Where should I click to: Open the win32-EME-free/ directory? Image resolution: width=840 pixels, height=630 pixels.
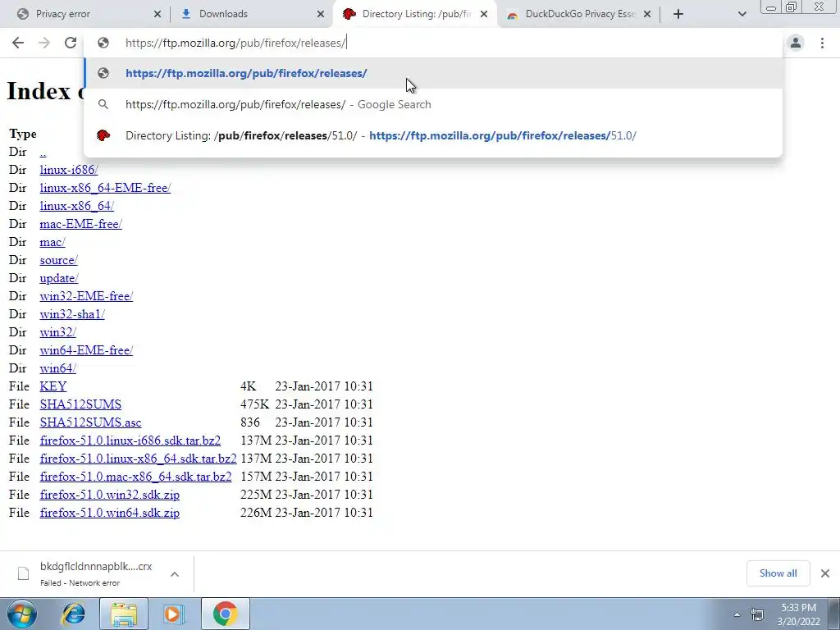pyautogui.click(x=86, y=296)
